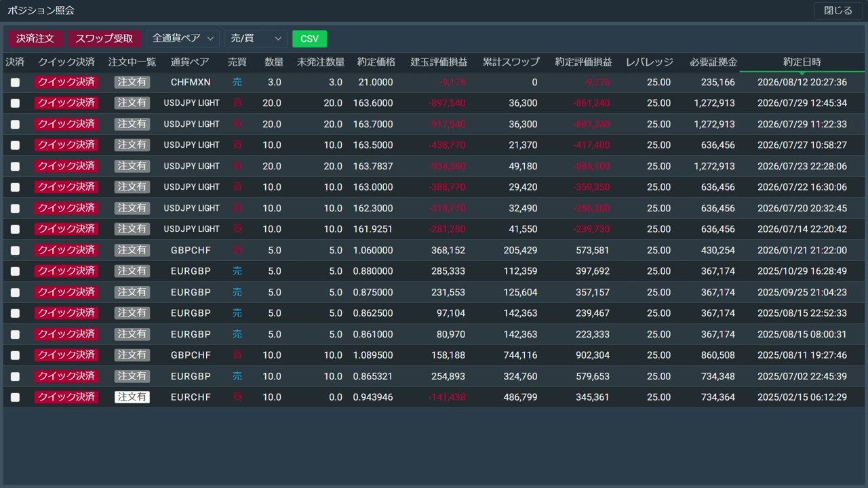The image size is (868, 488).
Task: Click price value 163.7837
Action: [x=373, y=166]
